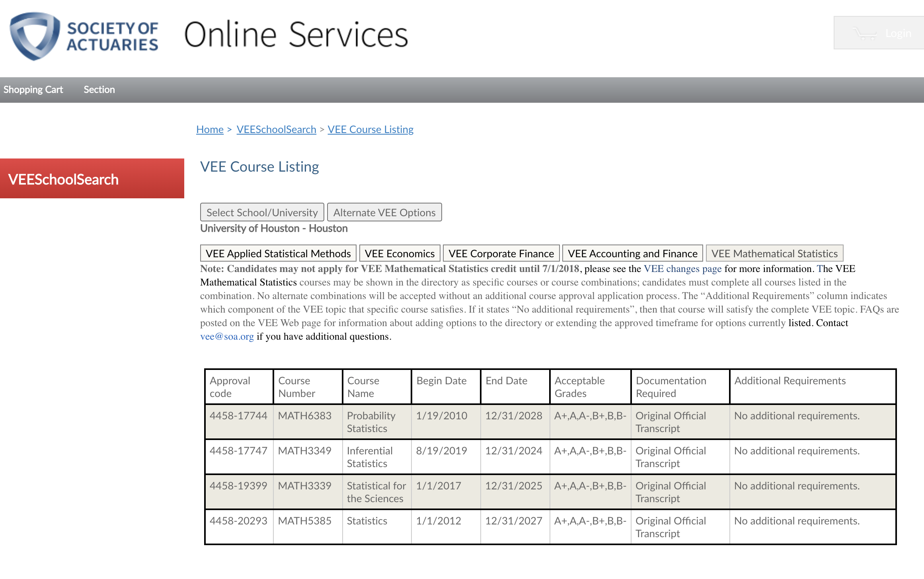The width and height of the screenshot is (924, 579).
Task: Switch to VEE Accounting and Finance tab
Action: point(632,254)
